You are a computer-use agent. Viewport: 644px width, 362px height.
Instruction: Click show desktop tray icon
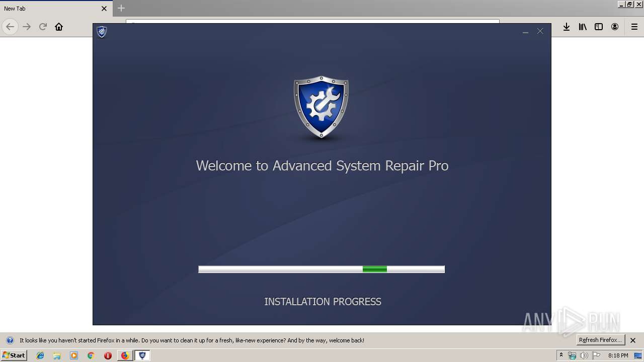click(x=638, y=355)
